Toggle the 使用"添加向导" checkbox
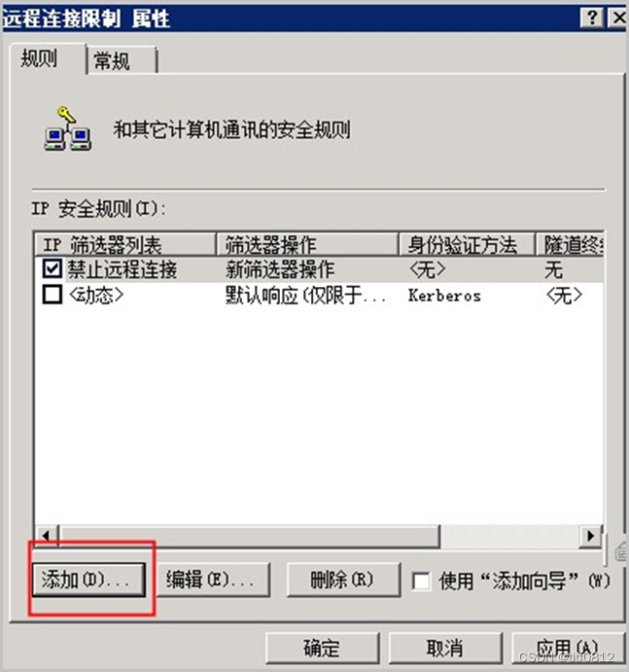Image resolution: width=629 pixels, height=672 pixels. [421, 582]
